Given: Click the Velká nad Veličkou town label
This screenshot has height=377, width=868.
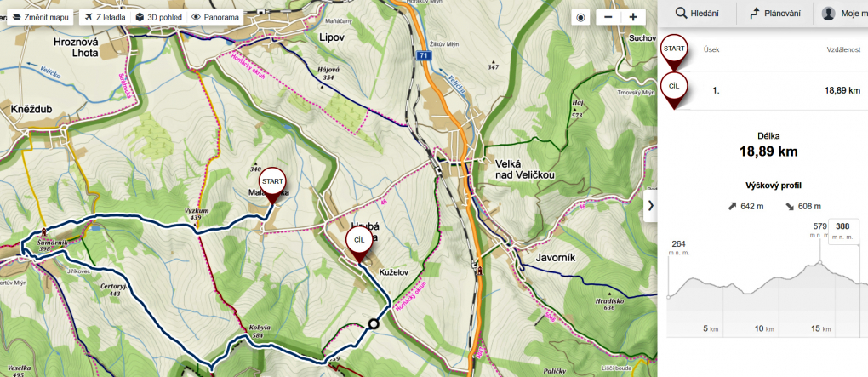Looking at the screenshot, I should coord(523,169).
